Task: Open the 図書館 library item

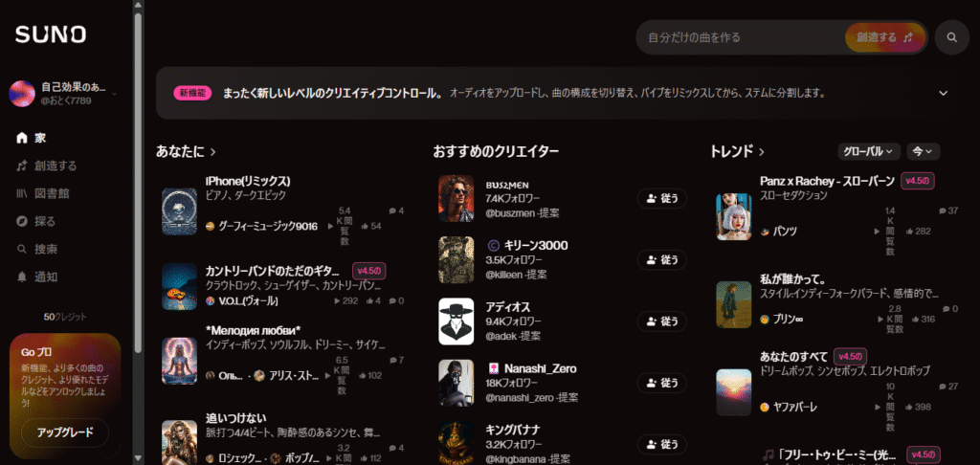Action: [42, 193]
